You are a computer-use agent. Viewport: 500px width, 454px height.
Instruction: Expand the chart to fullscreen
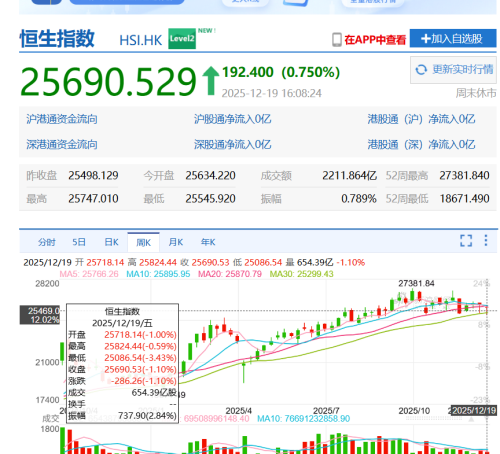[x=466, y=240]
